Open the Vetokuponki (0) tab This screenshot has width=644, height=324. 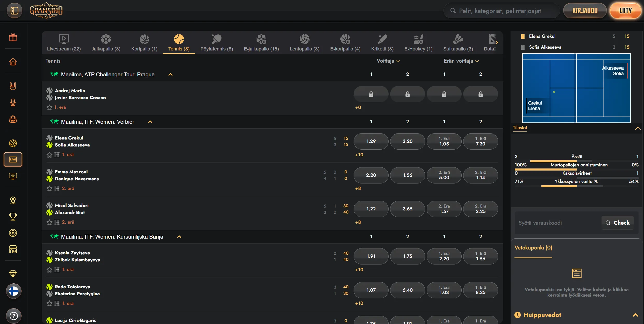533,248
